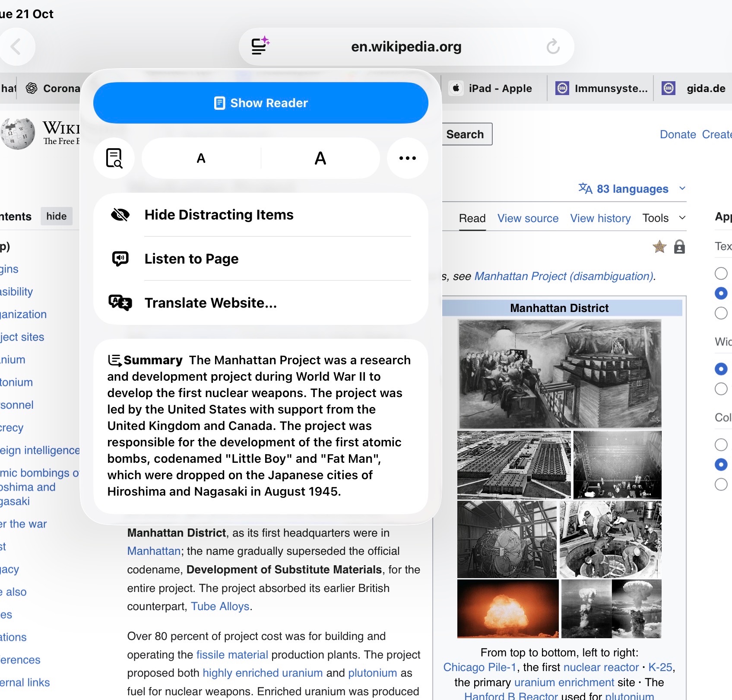732x700 pixels.
Task: Click the Wikipedia globe logo
Action: (x=18, y=134)
